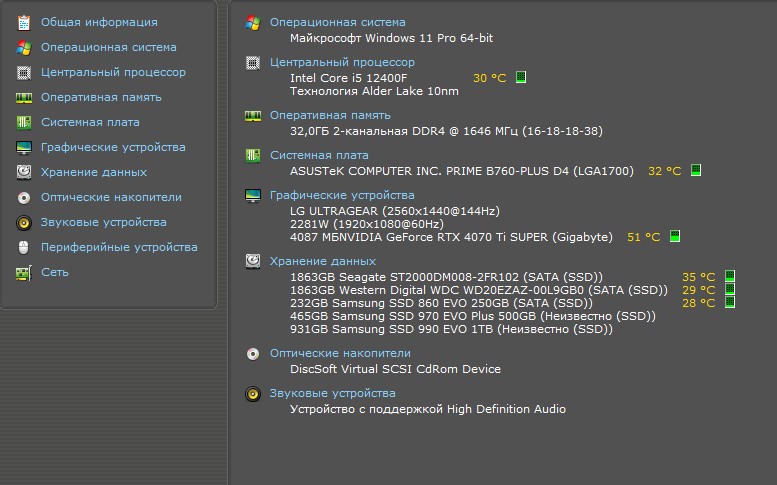Go to Оперативная память sidebar item

click(101, 97)
